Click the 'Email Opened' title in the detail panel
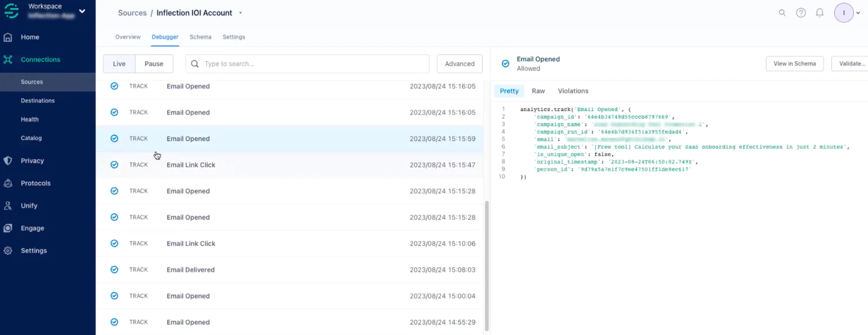 (x=538, y=59)
